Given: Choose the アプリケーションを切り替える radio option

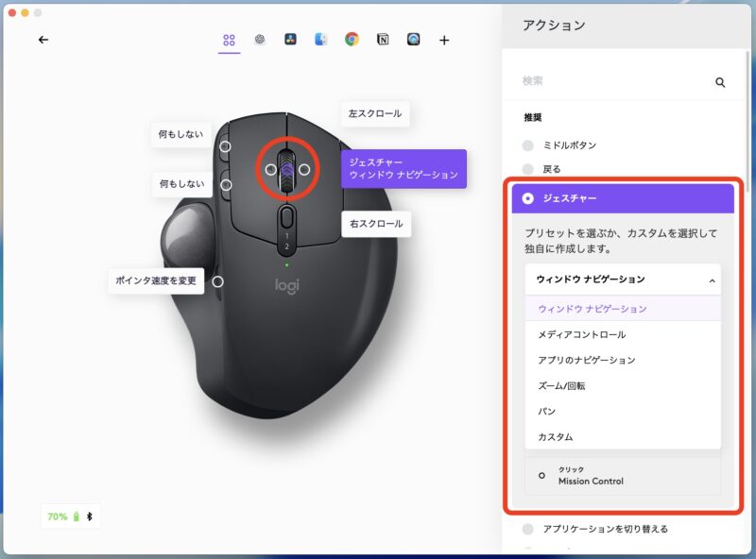Looking at the screenshot, I should pyautogui.click(x=528, y=529).
